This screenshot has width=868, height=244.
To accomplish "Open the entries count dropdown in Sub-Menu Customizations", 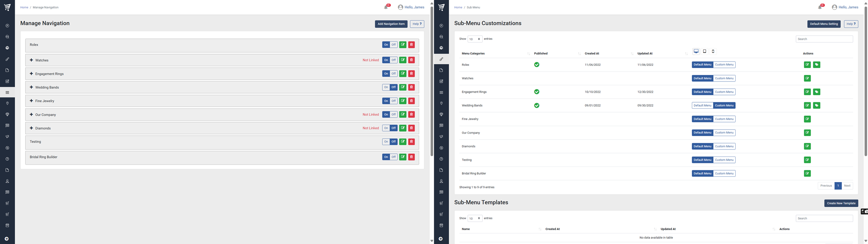I will [x=475, y=39].
